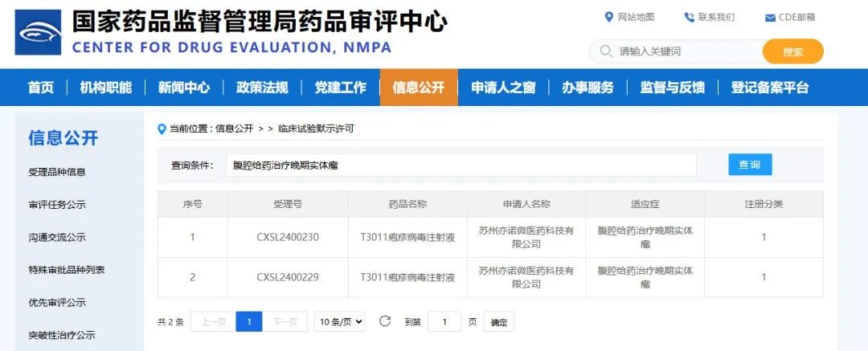Open the 联系我们 link
The image size is (868, 351).
pyautogui.click(x=716, y=17)
